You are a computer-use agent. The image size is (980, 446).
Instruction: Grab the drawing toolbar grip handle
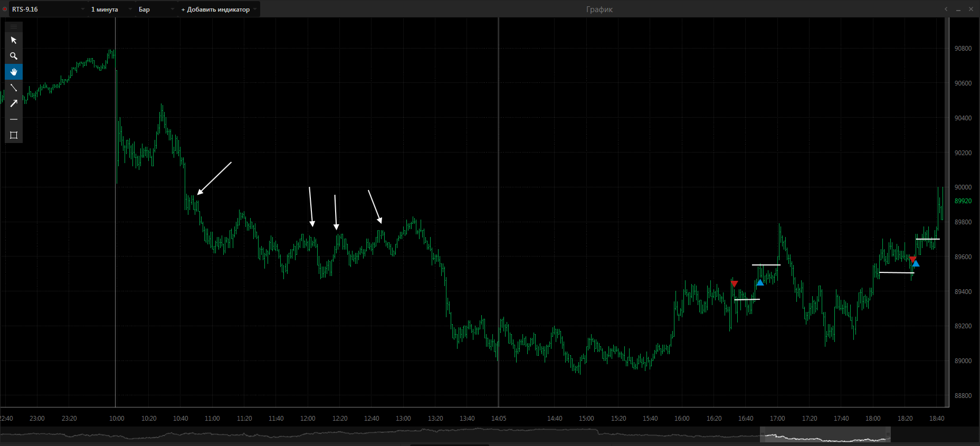tap(14, 26)
